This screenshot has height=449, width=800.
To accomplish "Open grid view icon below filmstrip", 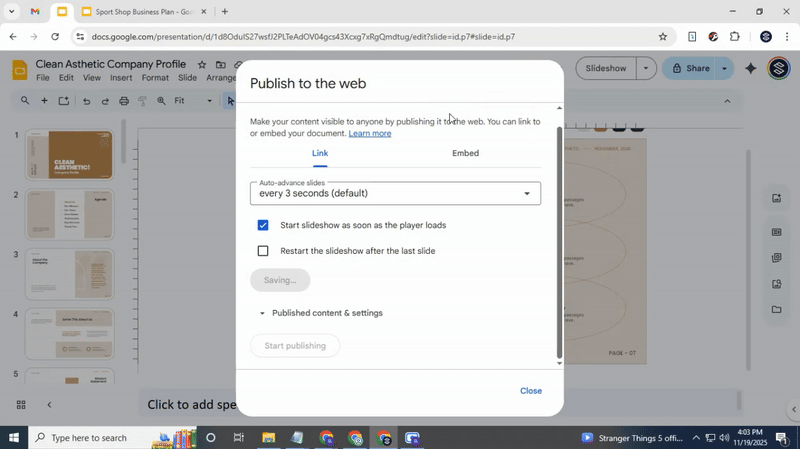I will (x=21, y=405).
